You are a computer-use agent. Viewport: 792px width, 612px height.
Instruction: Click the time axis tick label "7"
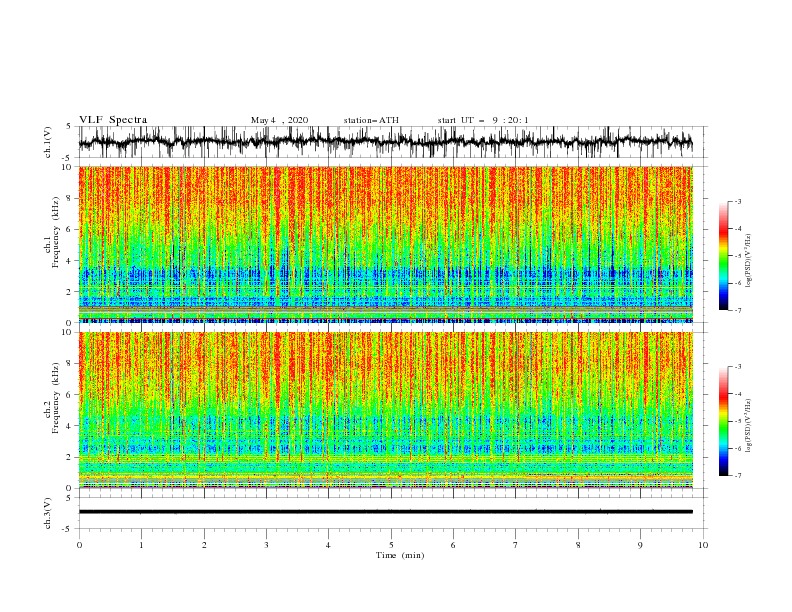pyautogui.click(x=516, y=545)
